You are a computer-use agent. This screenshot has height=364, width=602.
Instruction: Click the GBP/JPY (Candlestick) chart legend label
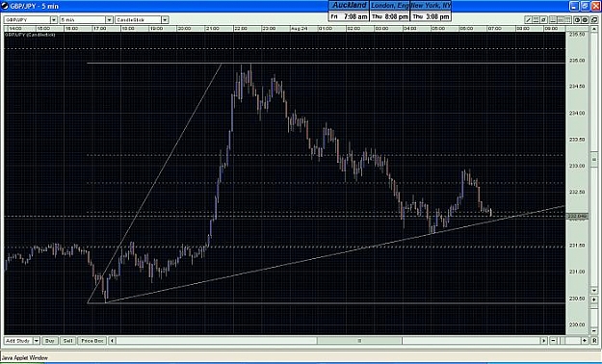[x=30, y=35]
